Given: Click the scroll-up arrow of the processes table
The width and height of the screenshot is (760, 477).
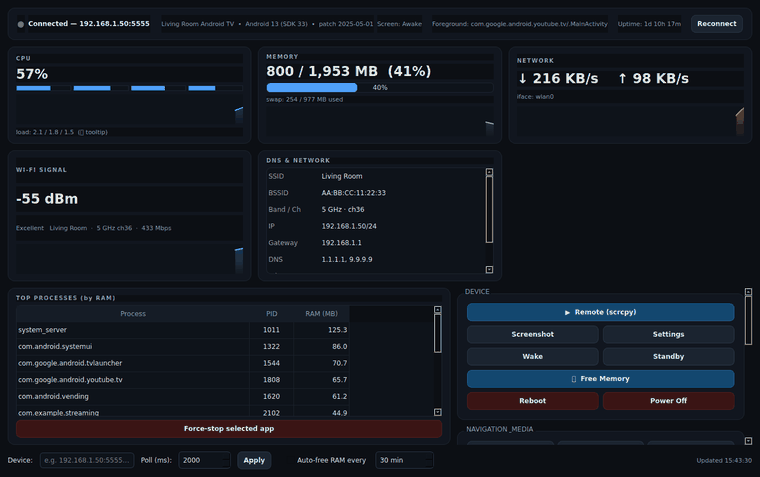Looking at the screenshot, I should (x=438, y=309).
